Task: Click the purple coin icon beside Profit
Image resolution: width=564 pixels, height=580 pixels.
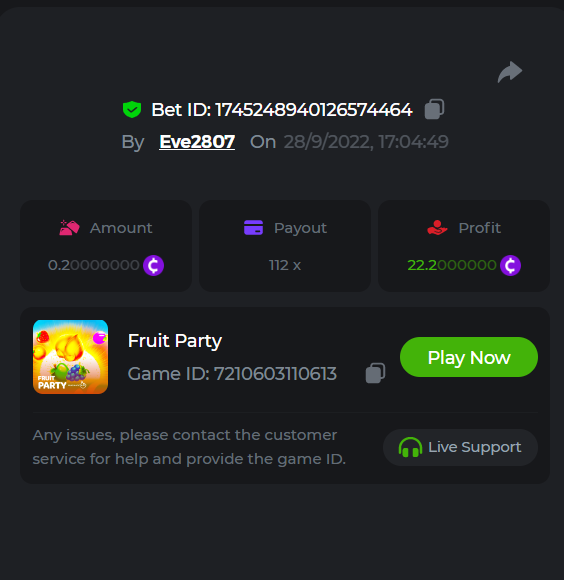Action: [x=510, y=265]
